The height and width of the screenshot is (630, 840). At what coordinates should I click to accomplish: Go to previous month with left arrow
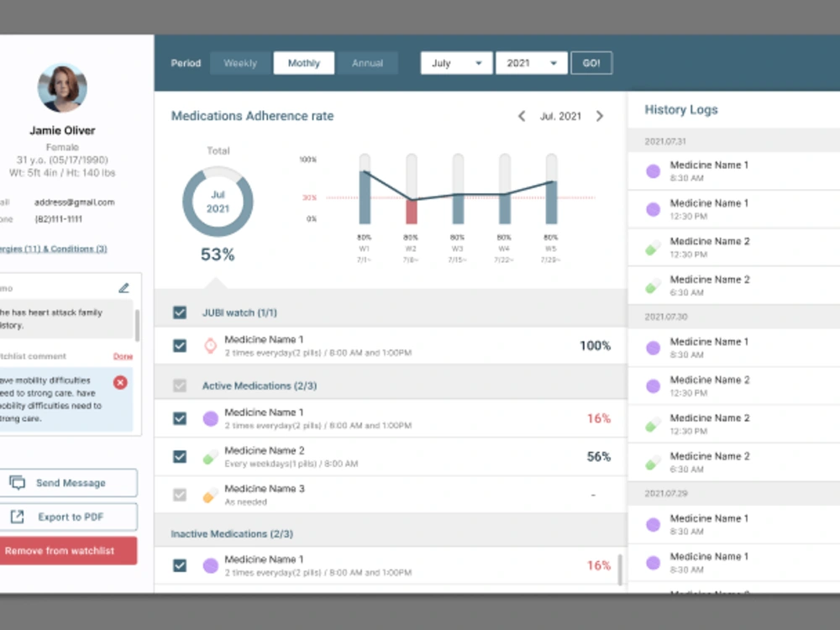coord(522,116)
